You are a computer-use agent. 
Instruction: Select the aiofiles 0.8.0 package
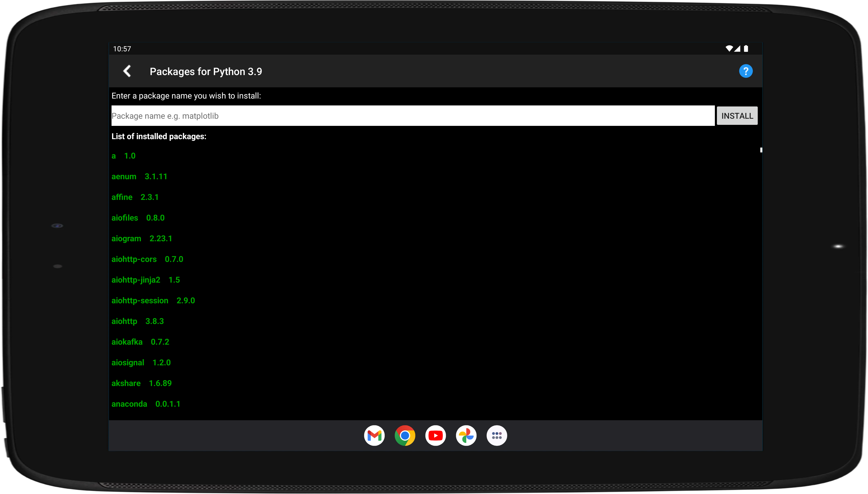click(138, 218)
